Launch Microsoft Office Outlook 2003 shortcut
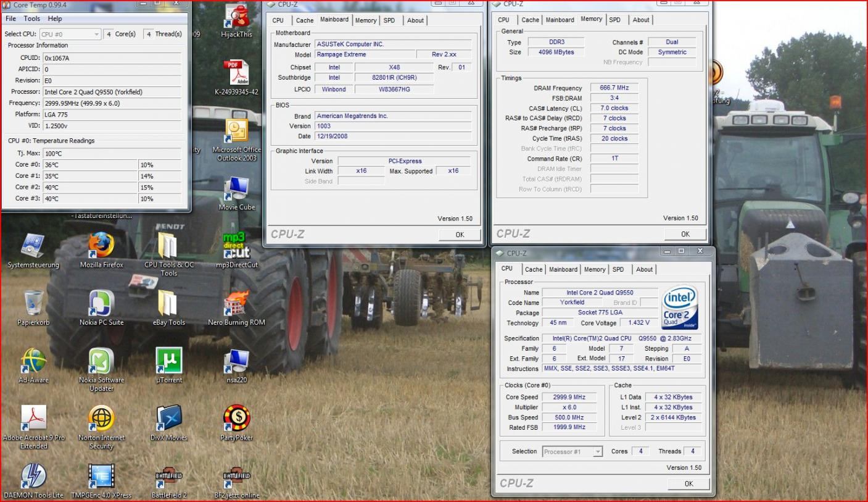This screenshot has width=868, height=502. click(x=236, y=140)
